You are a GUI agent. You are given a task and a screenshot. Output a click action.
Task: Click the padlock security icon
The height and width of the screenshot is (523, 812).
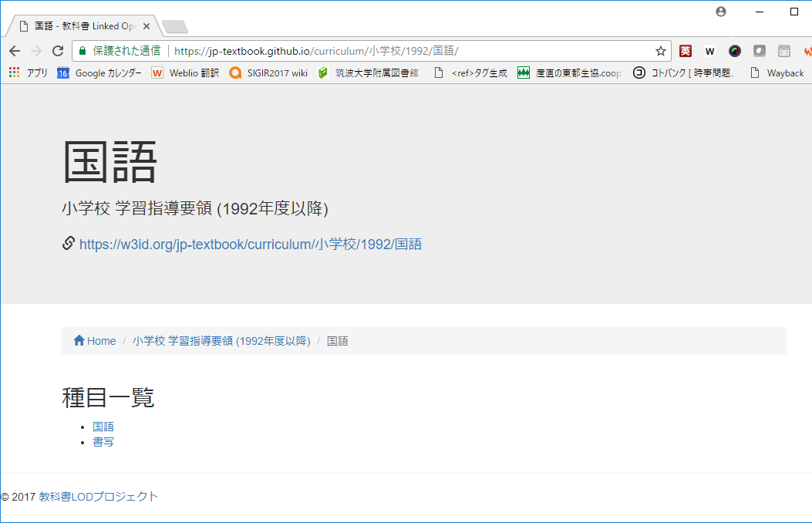(x=82, y=50)
